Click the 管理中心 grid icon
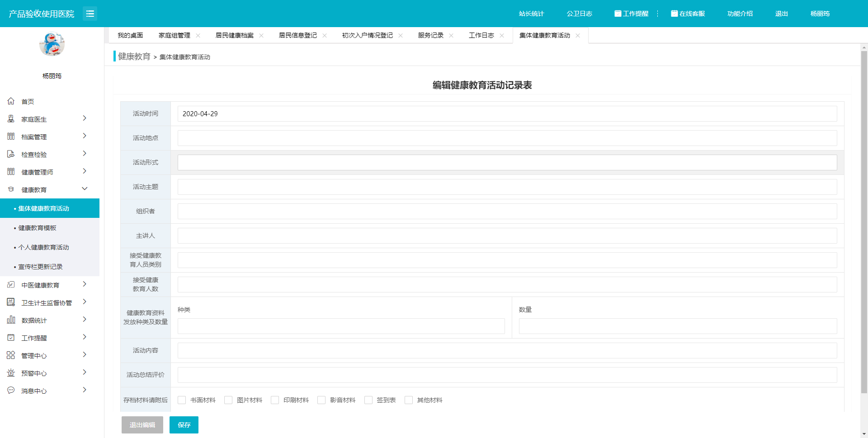Viewport: 868px width, 438px height. (x=11, y=355)
